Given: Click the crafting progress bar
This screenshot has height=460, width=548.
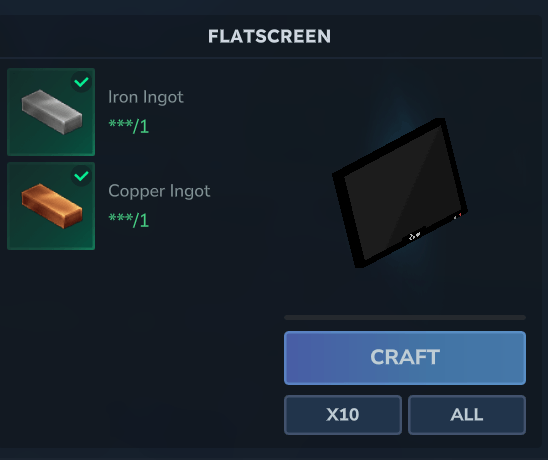Looking at the screenshot, I should coord(405,317).
